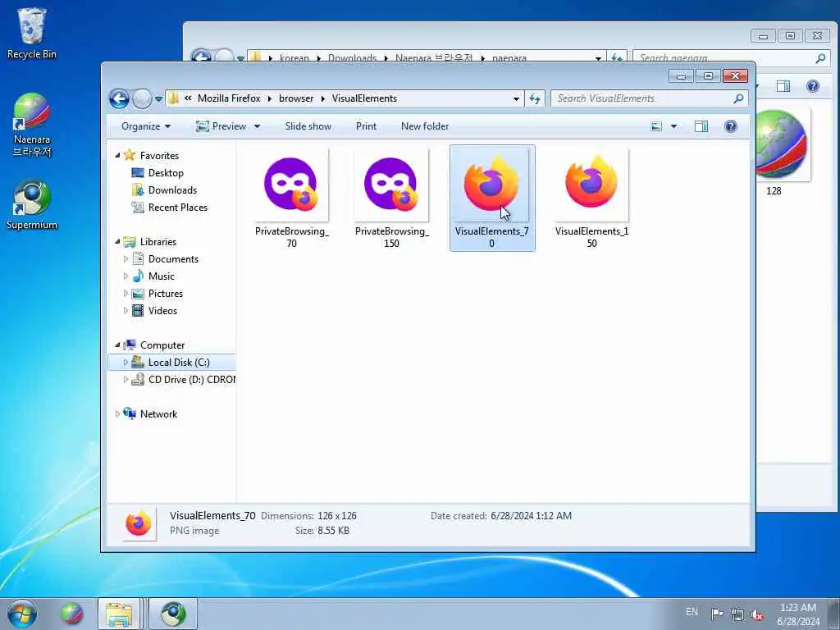Select the VisualElements breadcrumb segment
The height and width of the screenshot is (630, 840).
pos(364,98)
